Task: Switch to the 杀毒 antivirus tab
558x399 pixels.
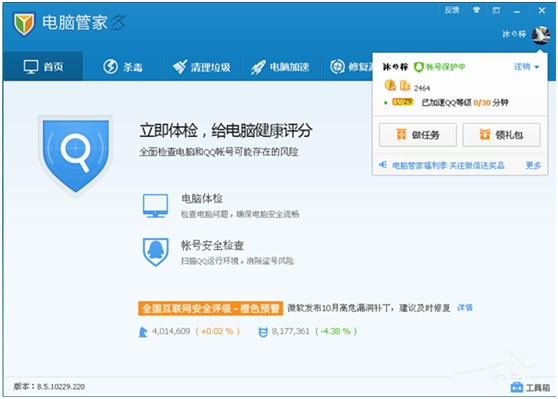Action: coord(123,67)
